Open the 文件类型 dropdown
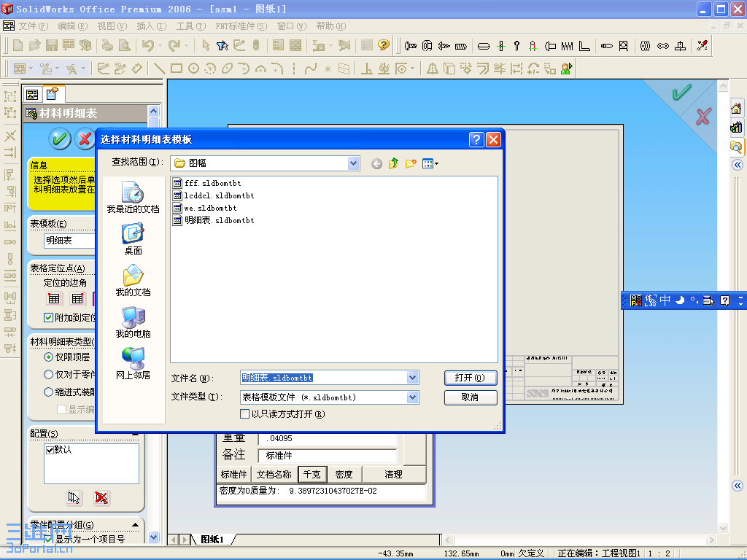This screenshot has height=560, width=747. coord(413,397)
